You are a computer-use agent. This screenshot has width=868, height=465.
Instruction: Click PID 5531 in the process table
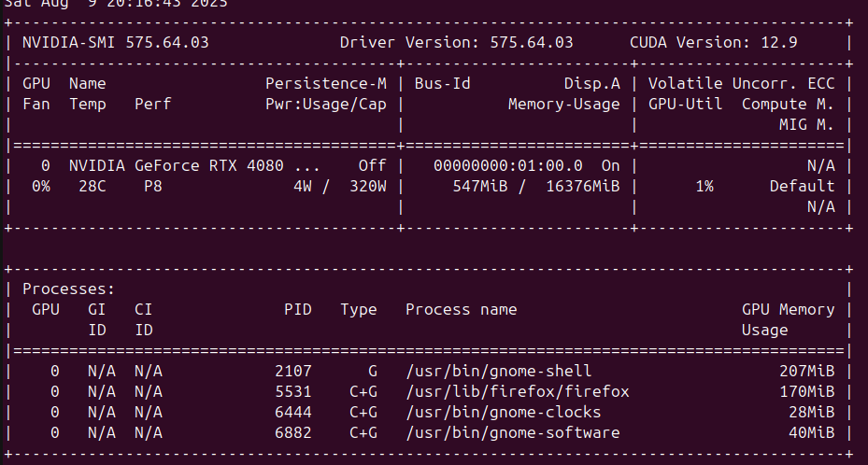pos(292,391)
